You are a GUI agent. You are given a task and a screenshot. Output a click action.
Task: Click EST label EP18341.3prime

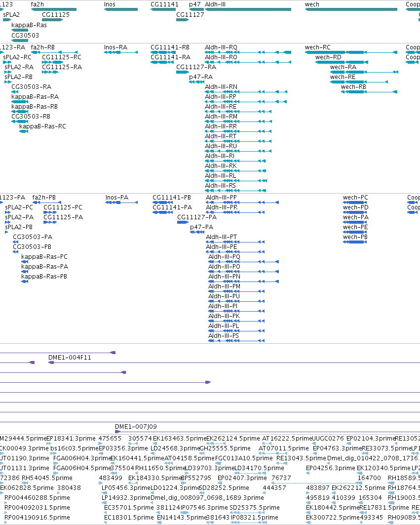(x=71, y=438)
